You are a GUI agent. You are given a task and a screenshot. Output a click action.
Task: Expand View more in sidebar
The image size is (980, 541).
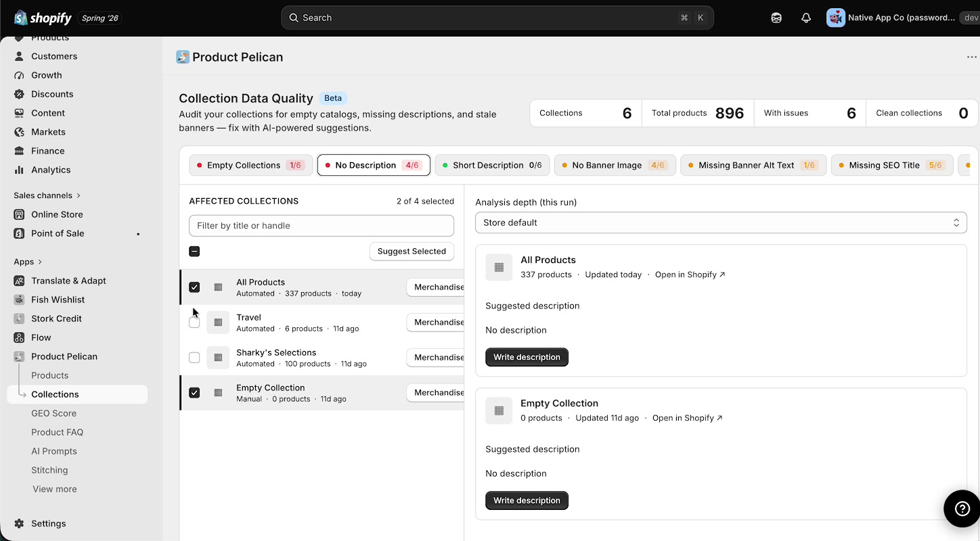click(x=55, y=489)
